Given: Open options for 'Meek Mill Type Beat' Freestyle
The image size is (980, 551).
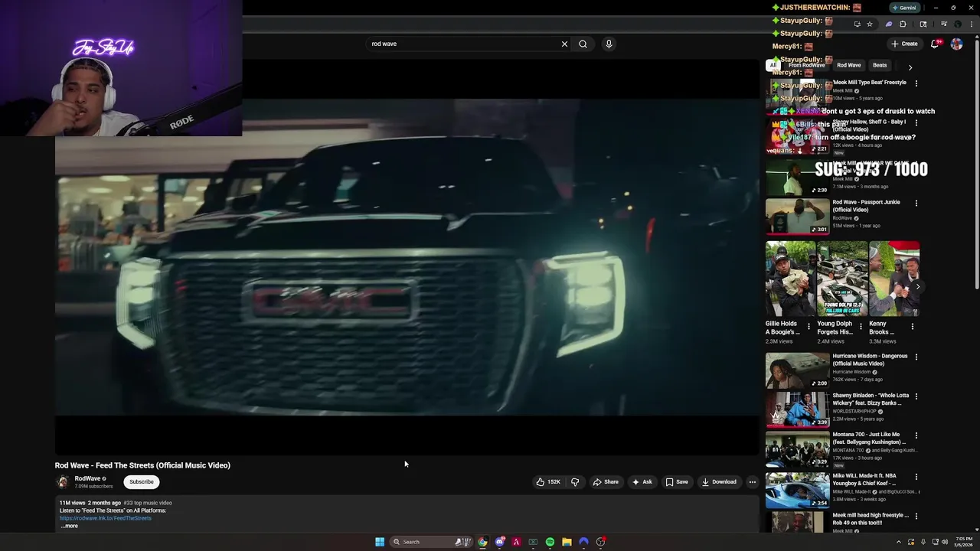Looking at the screenshot, I should coord(916,83).
